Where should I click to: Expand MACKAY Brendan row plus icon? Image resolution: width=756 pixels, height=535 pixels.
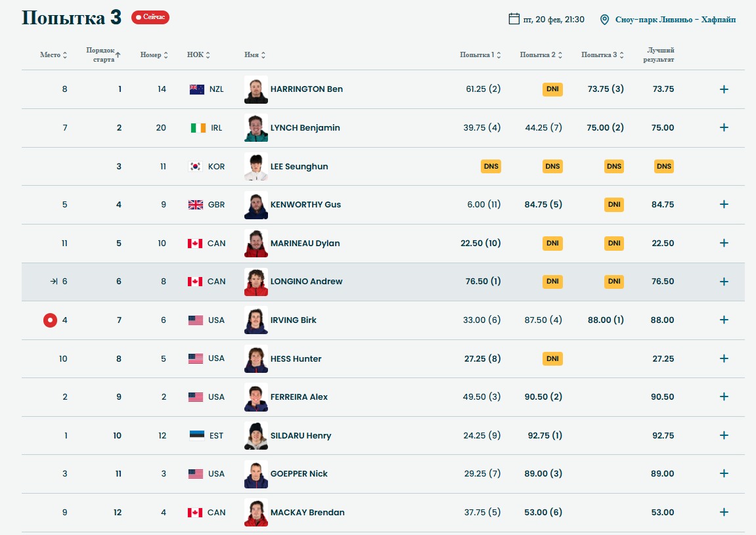(724, 512)
